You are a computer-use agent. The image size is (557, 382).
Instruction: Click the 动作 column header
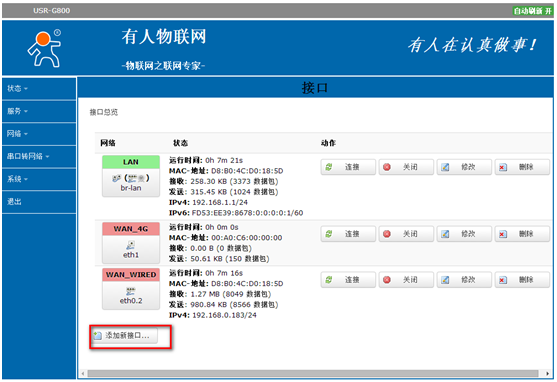pyautogui.click(x=328, y=143)
